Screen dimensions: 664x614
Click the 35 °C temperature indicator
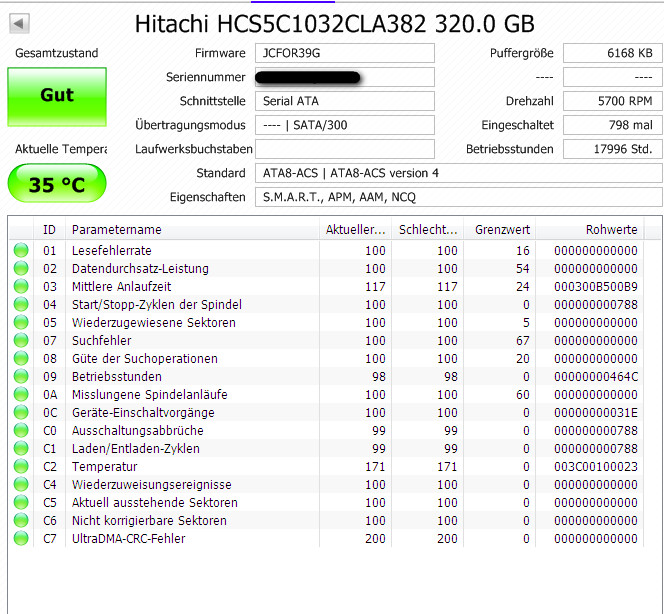pyautogui.click(x=57, y=183)
